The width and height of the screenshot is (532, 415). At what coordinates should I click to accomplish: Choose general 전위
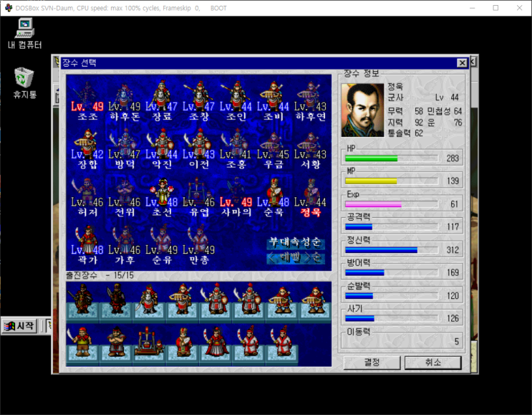coord(125,196)
